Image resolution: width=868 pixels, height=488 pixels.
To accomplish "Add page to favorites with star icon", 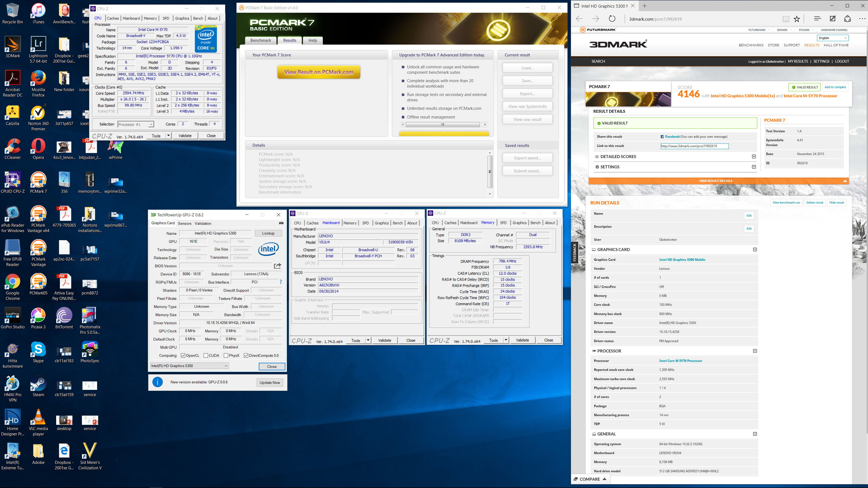I will 797,19.
